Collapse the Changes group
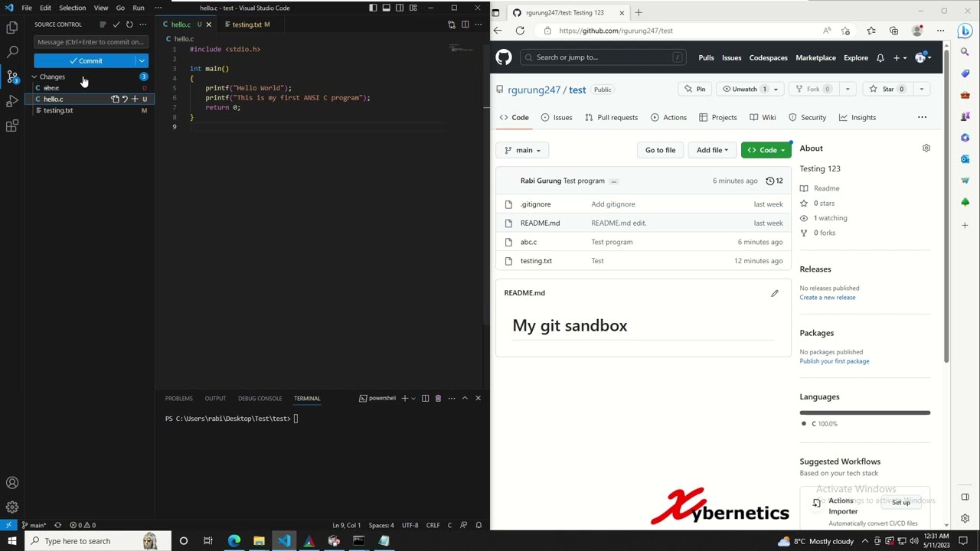Viewport: 980px width, 551px height. (34, 77)
